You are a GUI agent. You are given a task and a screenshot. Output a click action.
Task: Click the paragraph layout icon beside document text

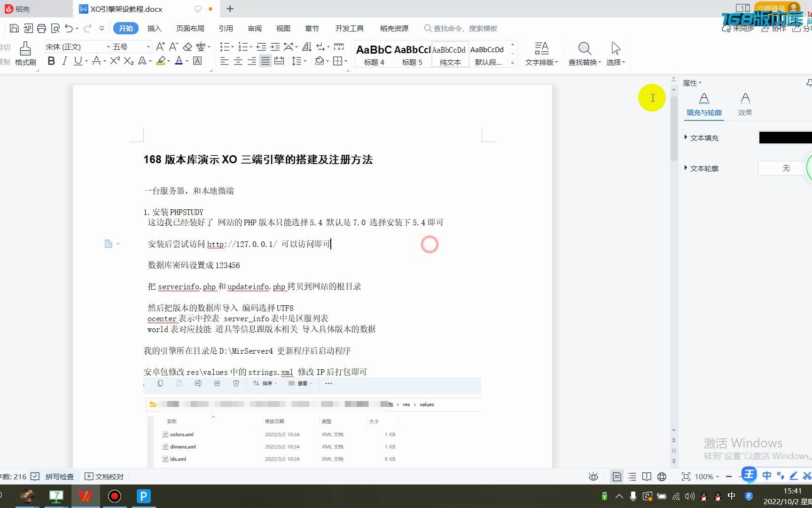pos(109,244)
